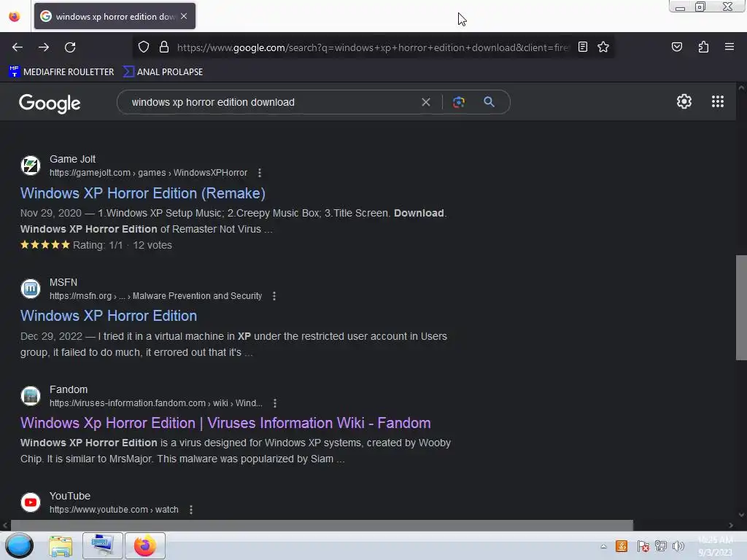
Task: Open the Google apps grid
Action: 718,101
